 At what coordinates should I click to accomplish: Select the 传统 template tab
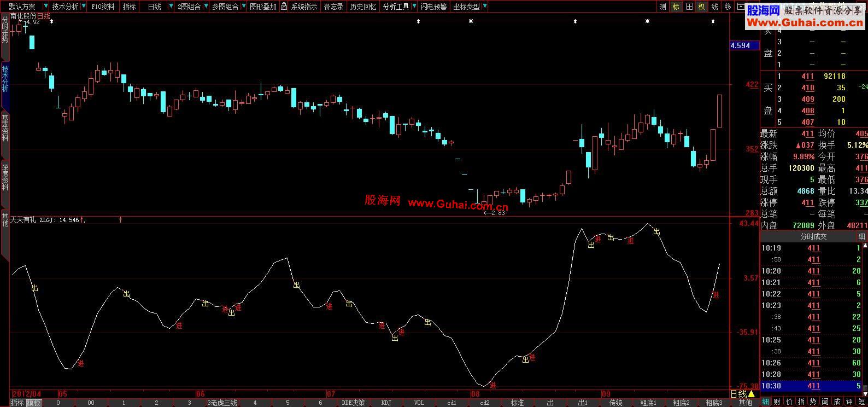point(615,403)
